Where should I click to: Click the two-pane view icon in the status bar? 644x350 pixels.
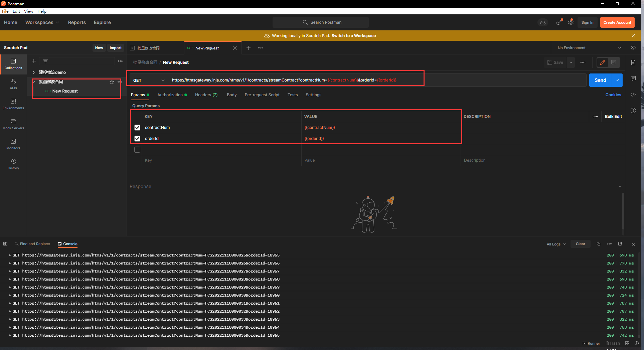pos(627,343)
